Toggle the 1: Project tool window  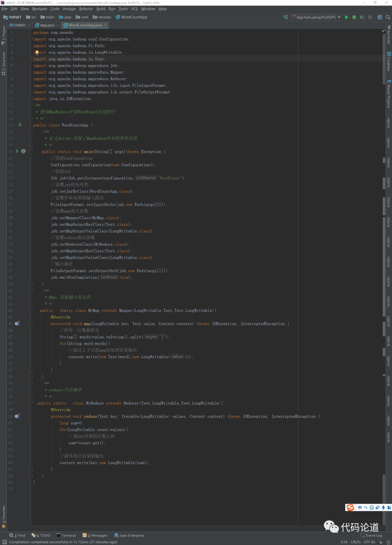(4, 35)
